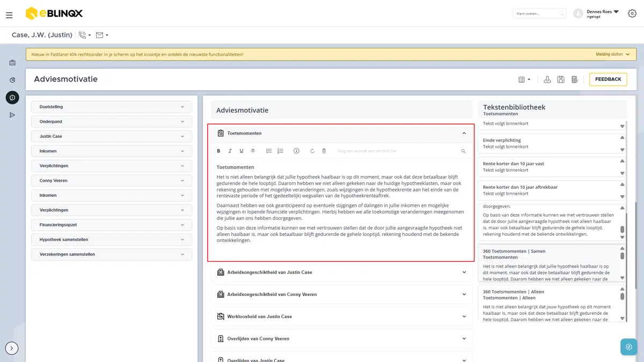Click the info icon in the editor toolbar

pyautogui.click(x=296, y=151)
